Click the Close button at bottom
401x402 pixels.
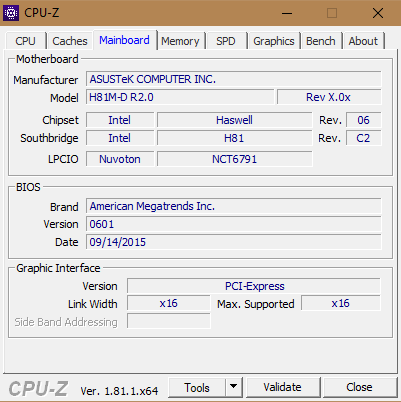tap(359, 387)
